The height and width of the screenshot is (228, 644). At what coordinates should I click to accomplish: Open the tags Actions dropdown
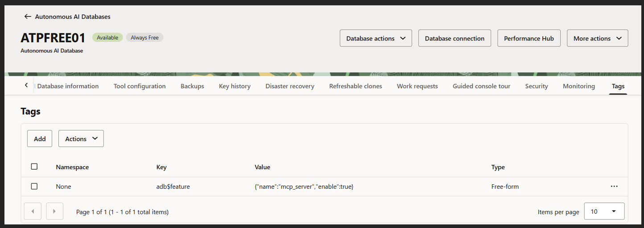coord(81,139)
